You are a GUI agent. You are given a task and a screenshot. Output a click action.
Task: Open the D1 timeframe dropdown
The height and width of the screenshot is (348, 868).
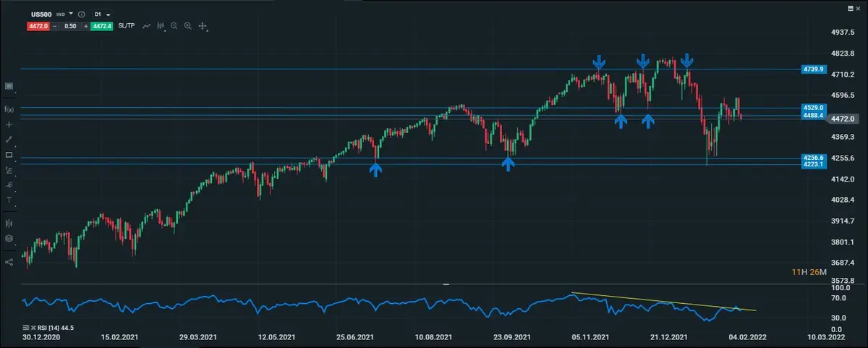pyautogui.click(x=101, y=14)
